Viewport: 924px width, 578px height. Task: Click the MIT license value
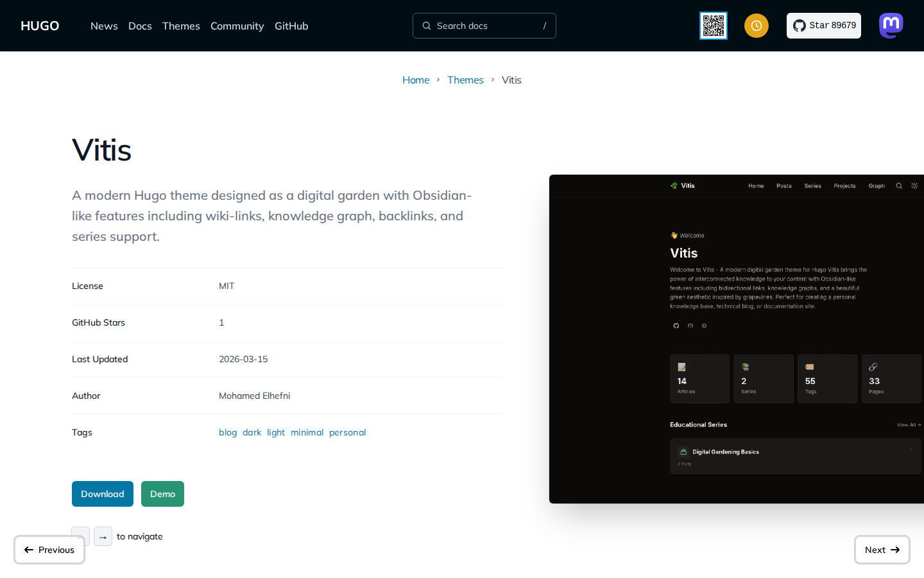pyautogui.click(x=227, y=286)
